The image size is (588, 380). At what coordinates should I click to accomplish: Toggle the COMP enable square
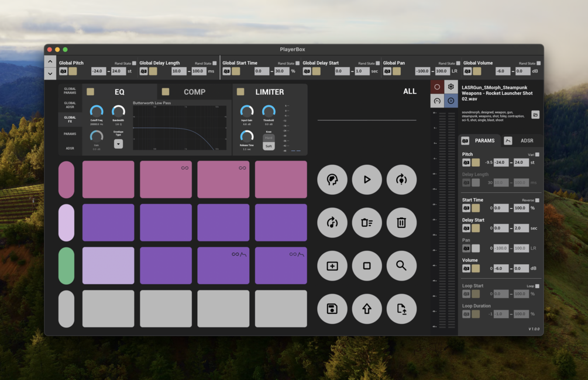click(166, 92)
